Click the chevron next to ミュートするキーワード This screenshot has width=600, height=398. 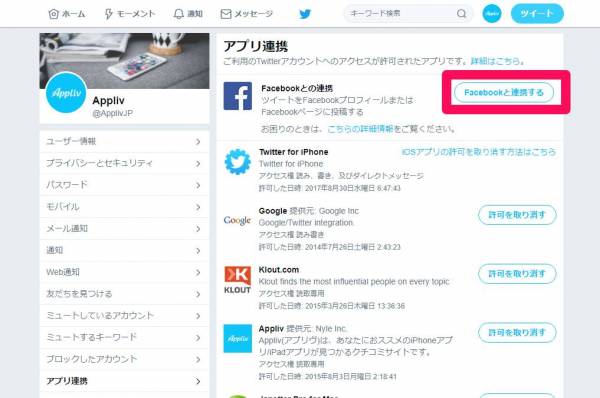click(x=198, y=338)
